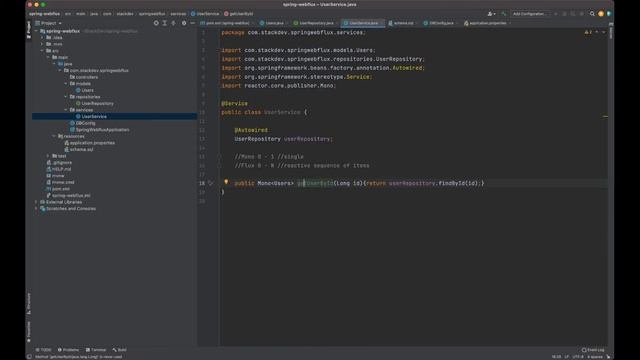
Task: Expand the .idea folder
Action: [42, 38]
